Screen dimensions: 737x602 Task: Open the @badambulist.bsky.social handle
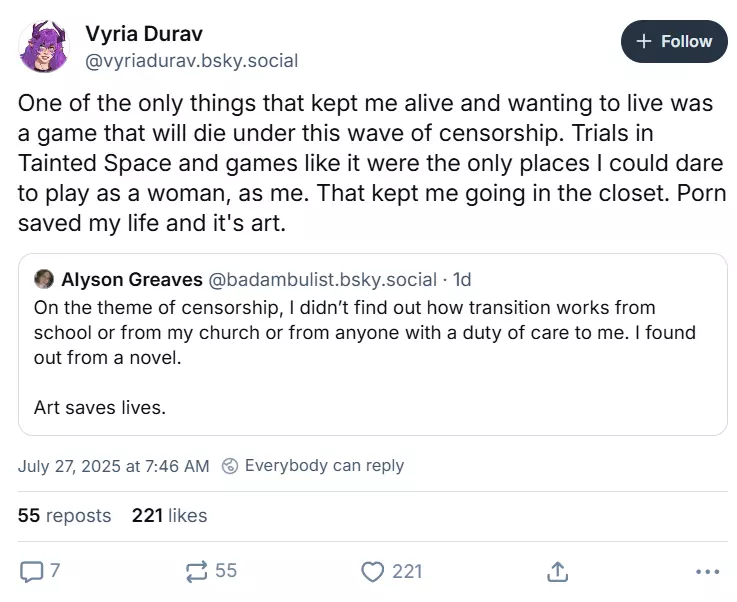click(x=322, y=279)
